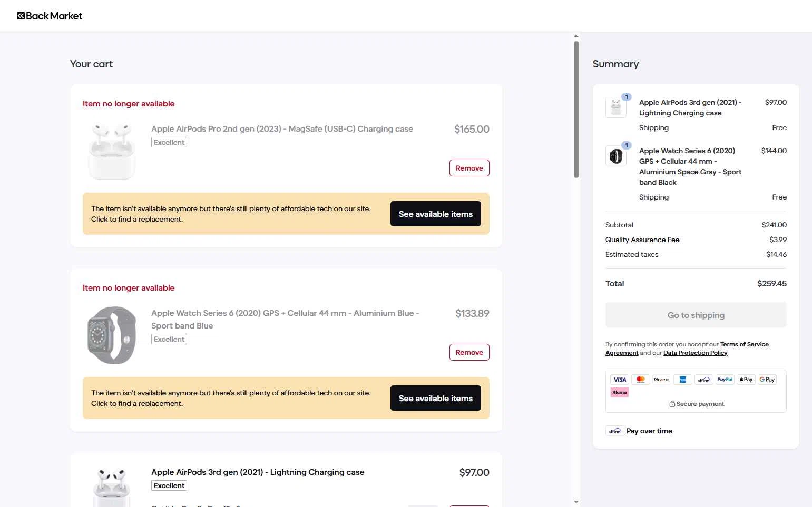Screen dimensions: 812x507
Task: Select the PayPal payment icon
Action: tap(725, 380)
